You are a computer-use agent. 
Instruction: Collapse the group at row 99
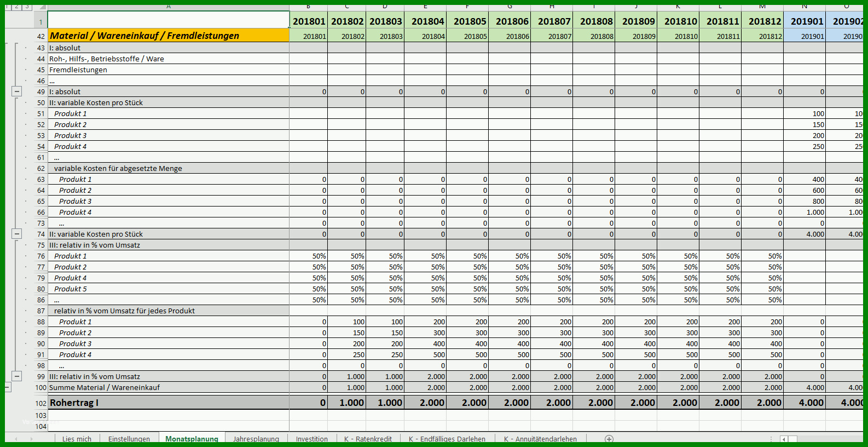(x=17, y=376)
